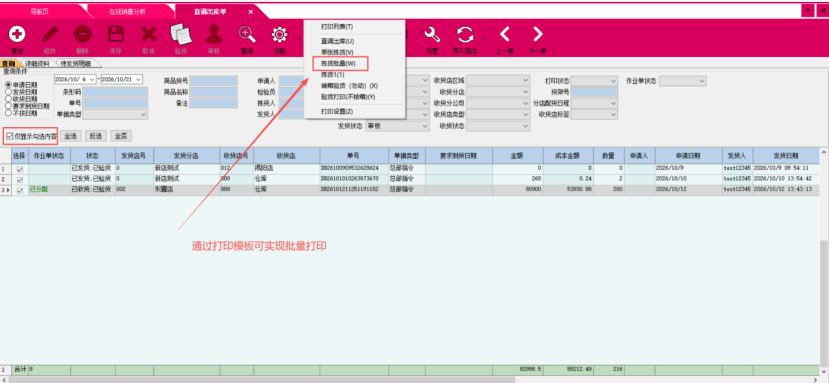Viewport: 829px width, 383px height.
Task: Open the window list arrow at top right
Action: pos(808,11)
